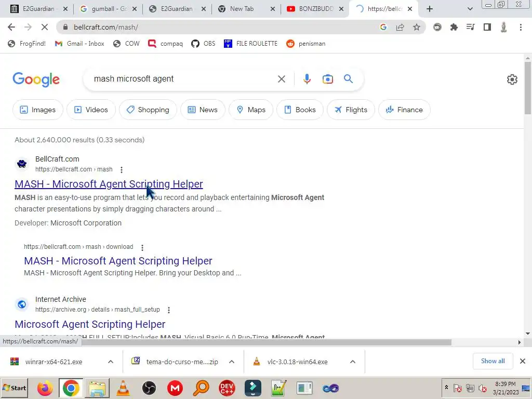Open the Google account icon in address bar
Image resolution: width=532 pixels, height=399 pixels.
coord(383,27)
